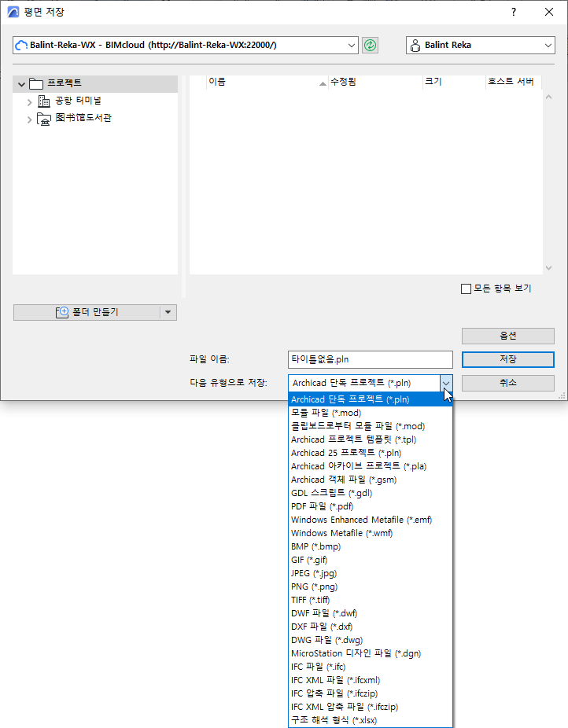Sort by 수정됨 column header

(x=375, y=82)
